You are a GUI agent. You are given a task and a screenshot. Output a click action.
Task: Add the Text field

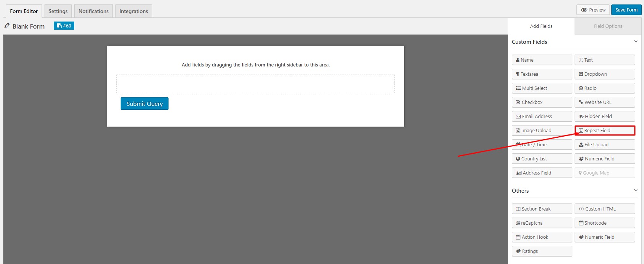coord(605,60)
